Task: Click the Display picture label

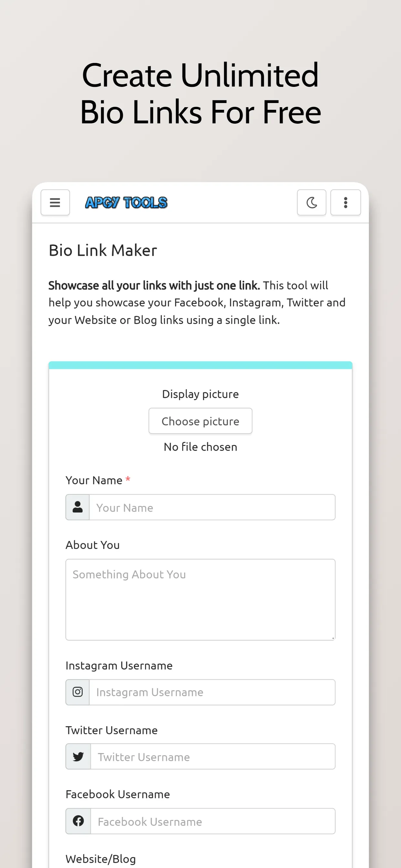Action: 200,394
